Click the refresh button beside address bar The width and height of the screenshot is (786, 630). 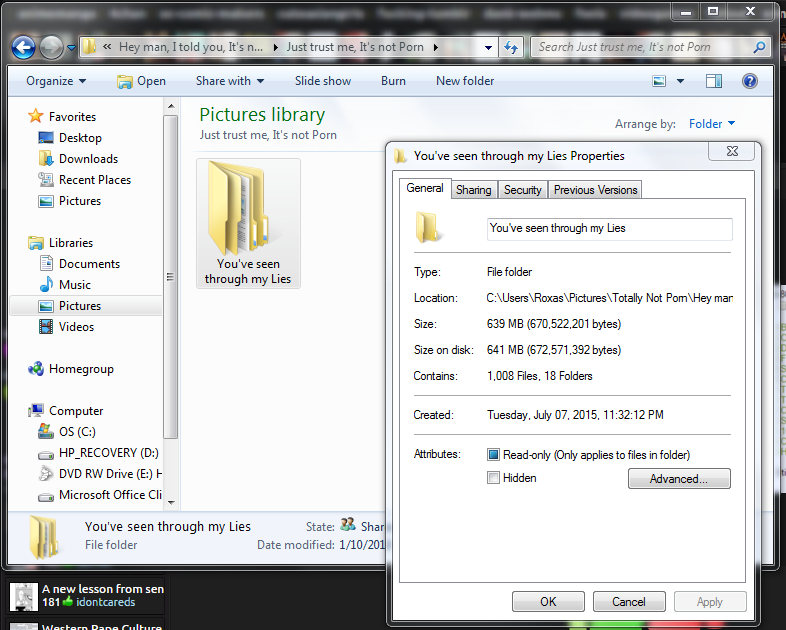(511, 47)
